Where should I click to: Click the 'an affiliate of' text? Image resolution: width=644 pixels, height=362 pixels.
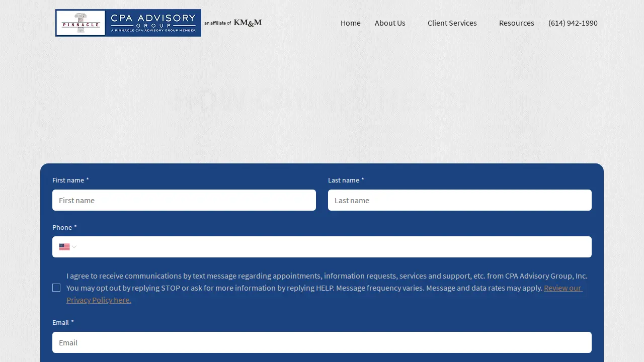[217, 23]
